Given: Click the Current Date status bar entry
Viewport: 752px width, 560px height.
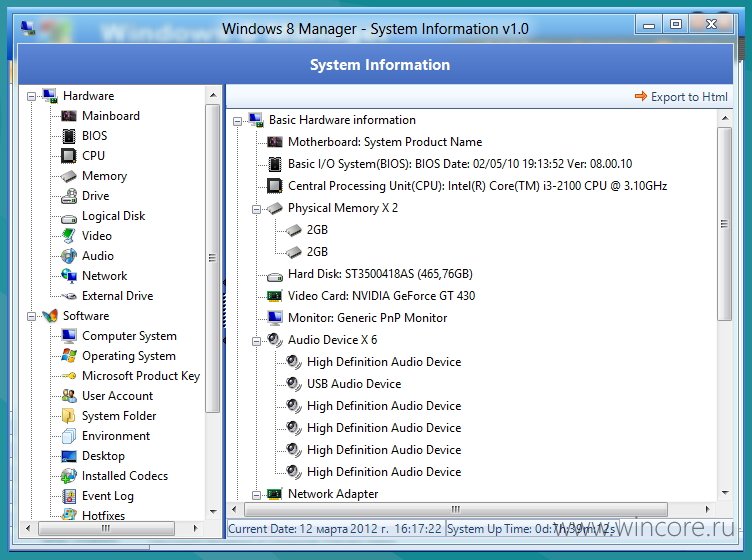Looking at the screenshot, I should [x=335, y=529].
